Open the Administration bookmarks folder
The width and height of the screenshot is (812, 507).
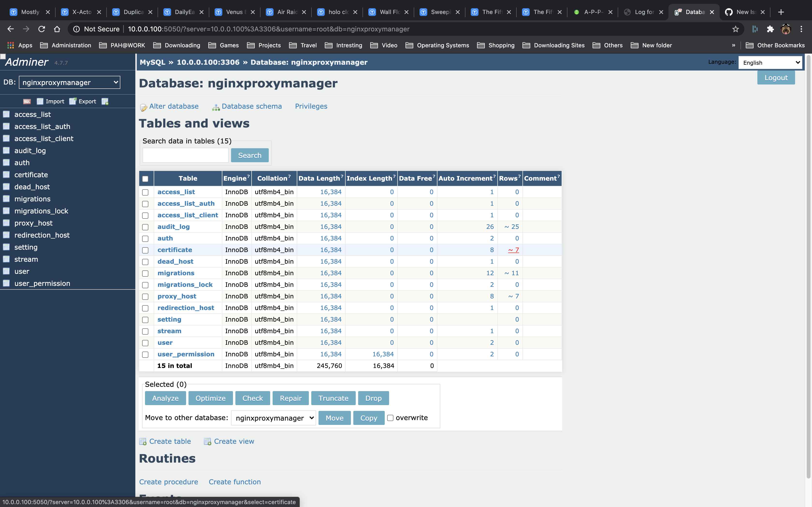click(66, 45)
